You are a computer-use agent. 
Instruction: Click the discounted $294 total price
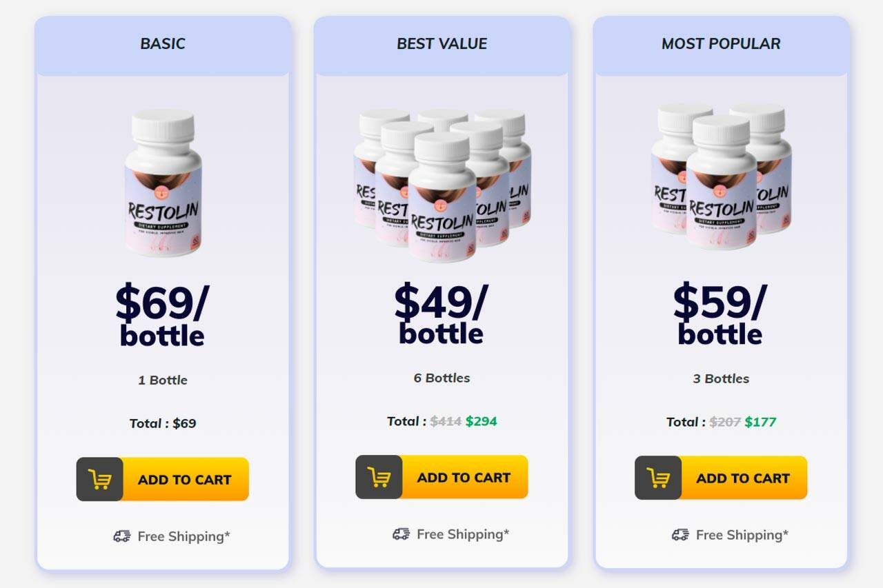(481, 421)
